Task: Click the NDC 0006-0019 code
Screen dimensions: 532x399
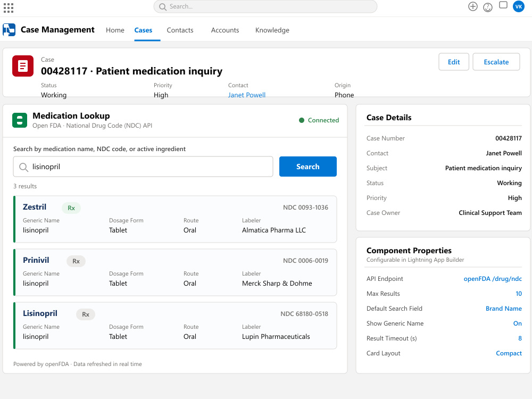Action: [x=305, y=261]
